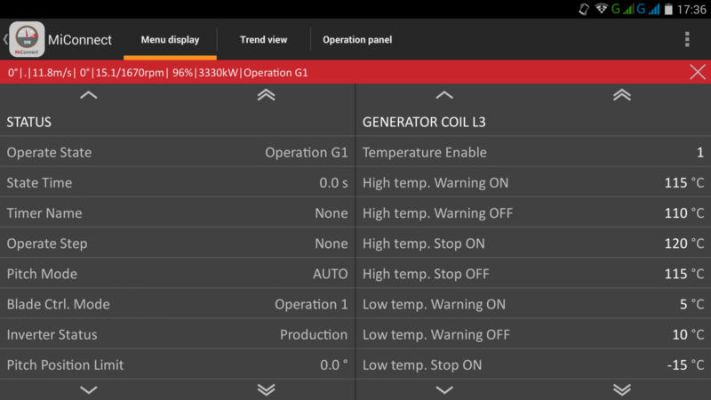Screen dimensions: 711x400
Task: Select the Menu display tab
Action: pos(170,40)
